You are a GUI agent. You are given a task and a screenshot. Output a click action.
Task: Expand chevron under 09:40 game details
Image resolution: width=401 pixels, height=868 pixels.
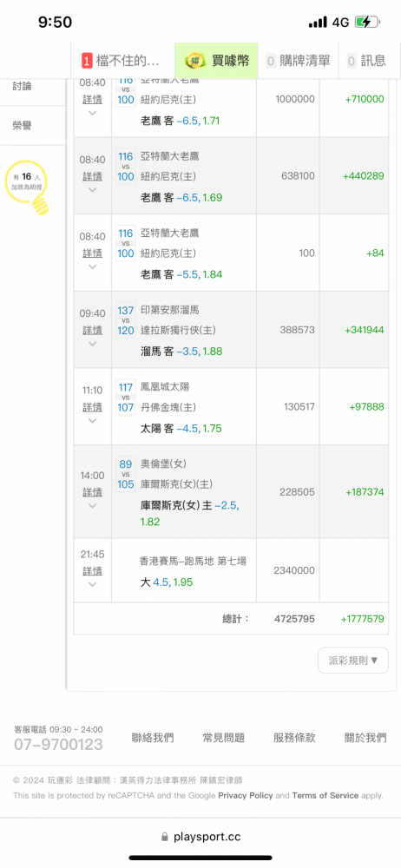93,343
